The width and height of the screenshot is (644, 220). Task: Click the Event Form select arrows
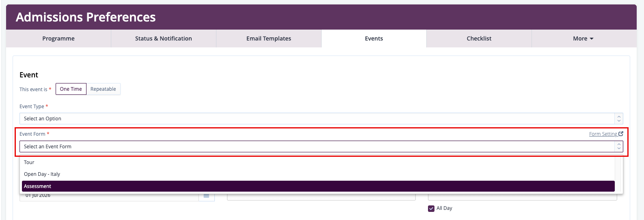[619, 147]
